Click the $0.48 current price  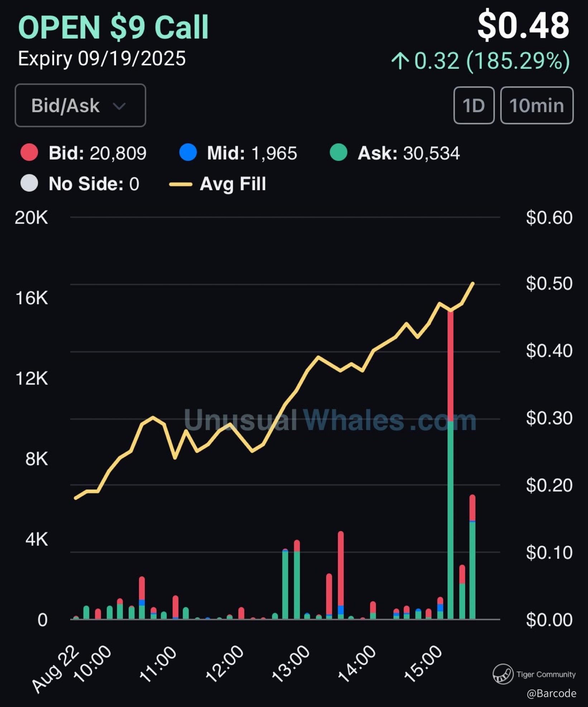[523, 26]
